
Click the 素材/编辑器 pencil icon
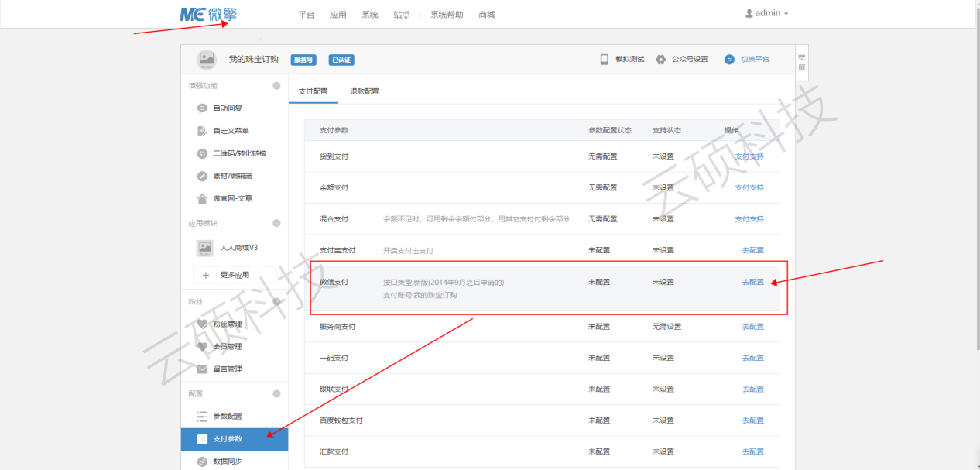point(202,176)
